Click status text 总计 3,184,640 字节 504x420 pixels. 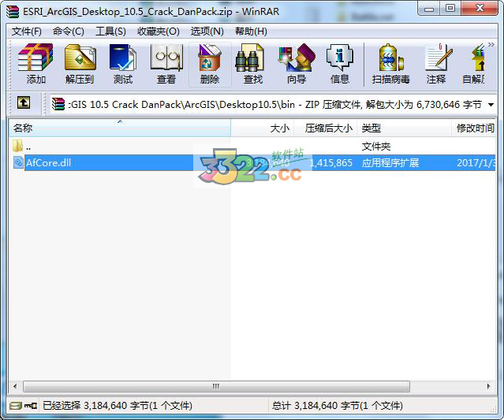click(x=337, y=406)
